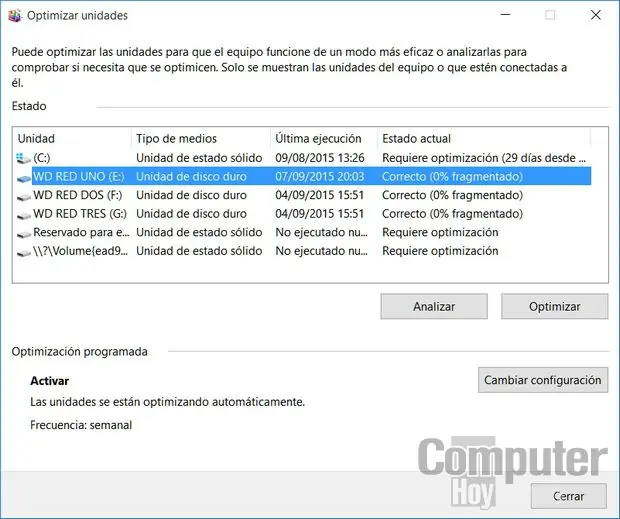Click the WD RED DOS (F:) drive icon
Image resolution: width=620 pixels, height=519 pixels.
(x=24, y=196)
